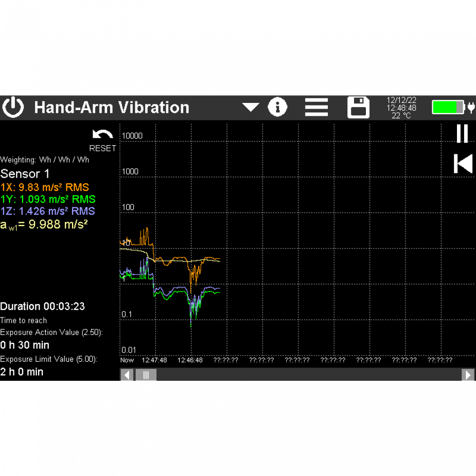Image resolution: width=476 pixels, height=476 pixels.
Task: Select Duration 00:03:23 text
Action: pyautogui.click(x=43, y=306)
